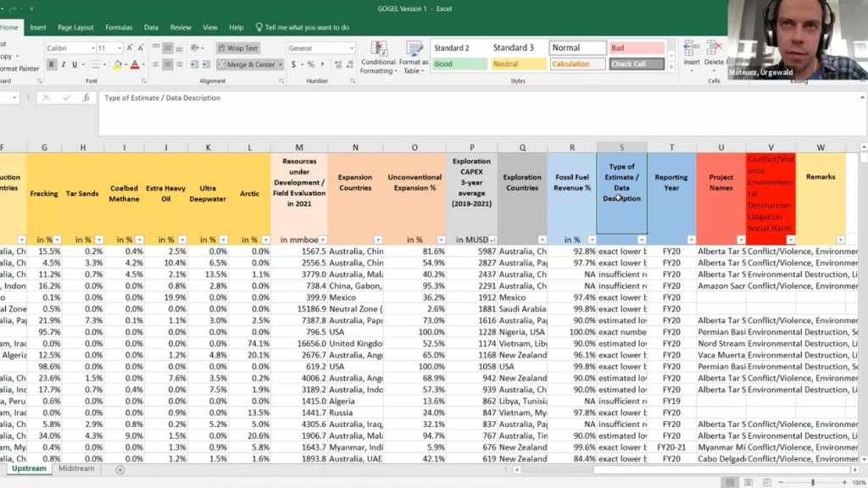Click Increase Decimal icon
This screenshot has height=488, width=868.
coord(337,64)
